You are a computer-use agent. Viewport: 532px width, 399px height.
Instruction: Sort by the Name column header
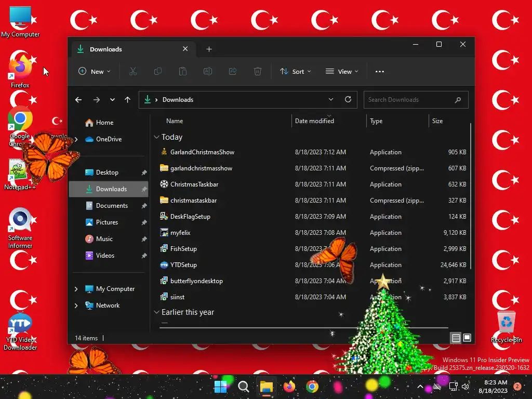175,121
